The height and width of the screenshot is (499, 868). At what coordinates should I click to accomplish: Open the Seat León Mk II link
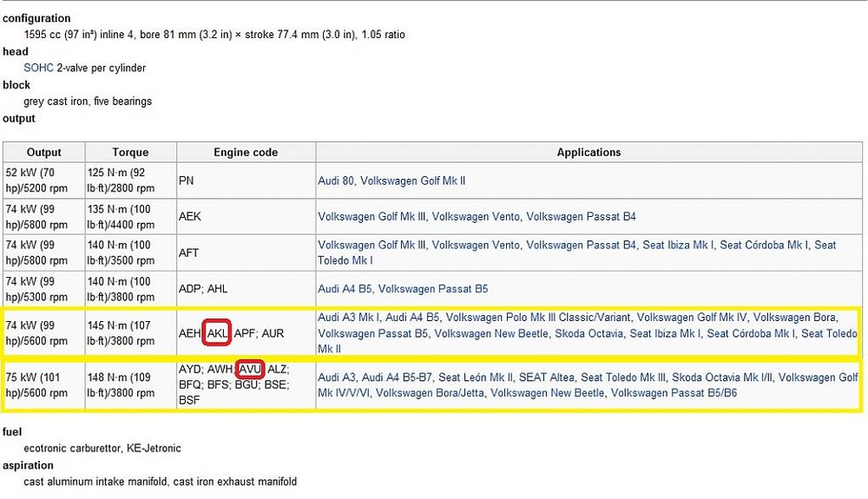(x=476, y=378)
